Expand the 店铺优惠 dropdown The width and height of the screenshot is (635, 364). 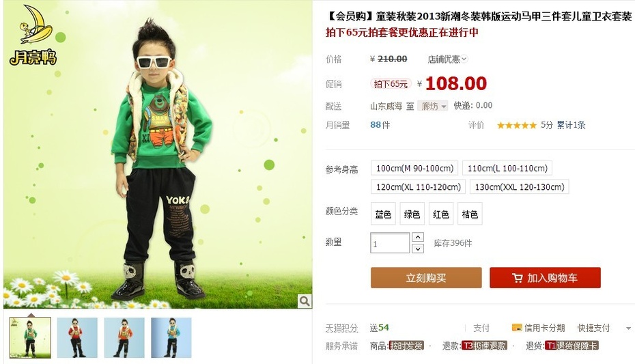pyautogui.click(x=447, y=59)
